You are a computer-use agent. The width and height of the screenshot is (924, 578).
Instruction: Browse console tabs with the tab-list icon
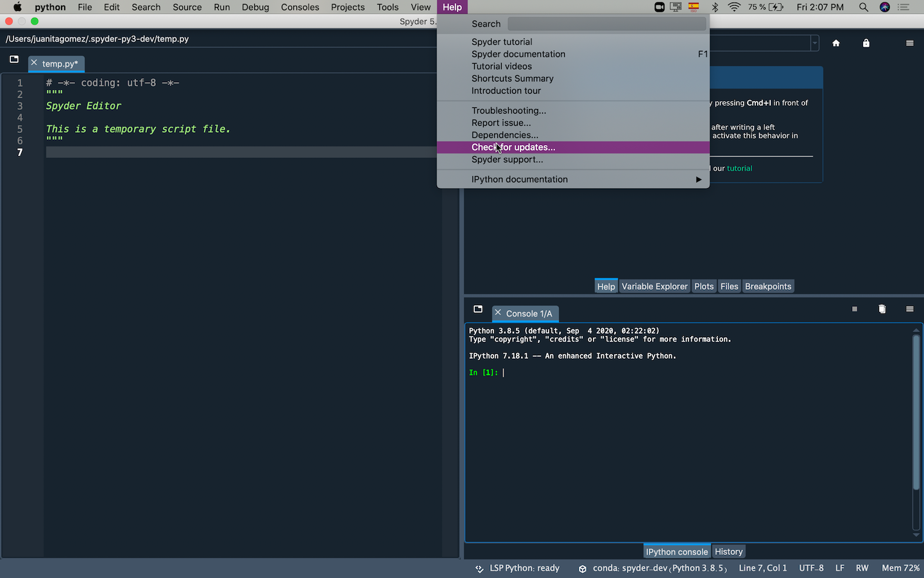(x=478, y=309)
